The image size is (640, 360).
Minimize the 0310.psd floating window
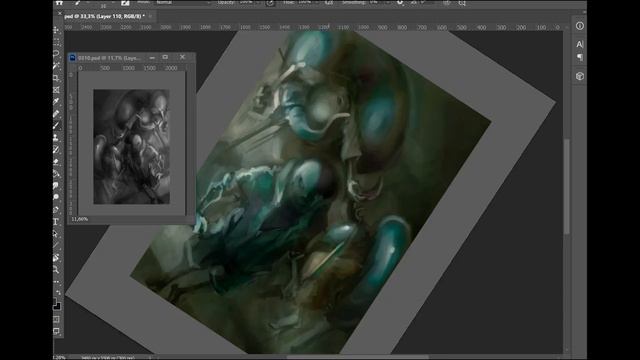click(152, 58)
